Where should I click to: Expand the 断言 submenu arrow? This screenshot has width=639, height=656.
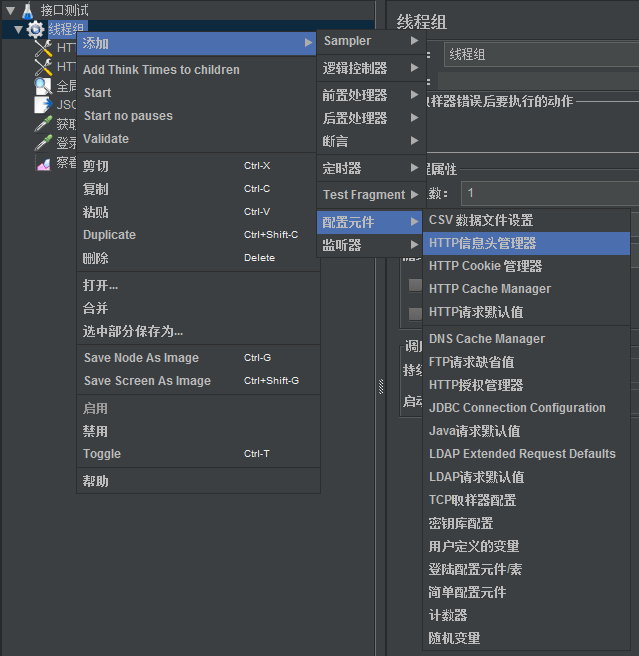click(x=414, y=141)
